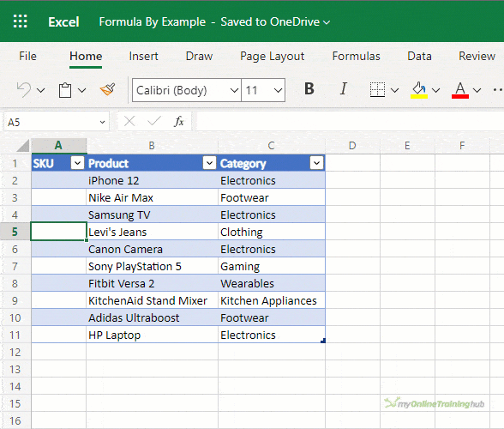The width and height of the screenshot is (504, 429).
Task: Select the Fitbit Versa 2 cell
Action: 152,283
